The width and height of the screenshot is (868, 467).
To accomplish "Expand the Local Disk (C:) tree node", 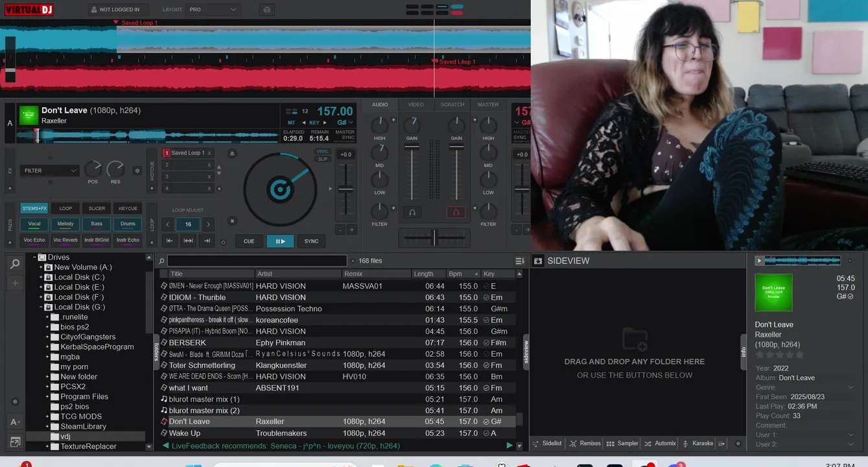I will 41,277.
